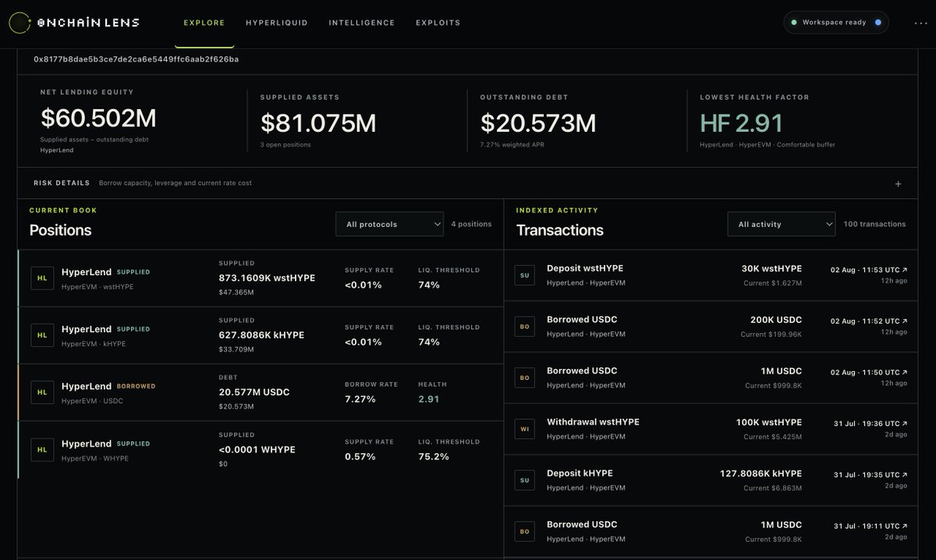Select the 20.577M USDC debt amount
The image size is (936, 560).
tap(254, 392)
